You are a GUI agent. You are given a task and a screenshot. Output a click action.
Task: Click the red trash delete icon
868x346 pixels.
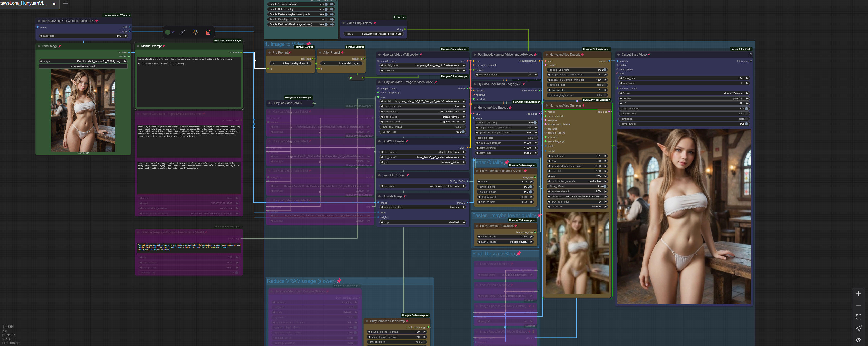[208, 32]
